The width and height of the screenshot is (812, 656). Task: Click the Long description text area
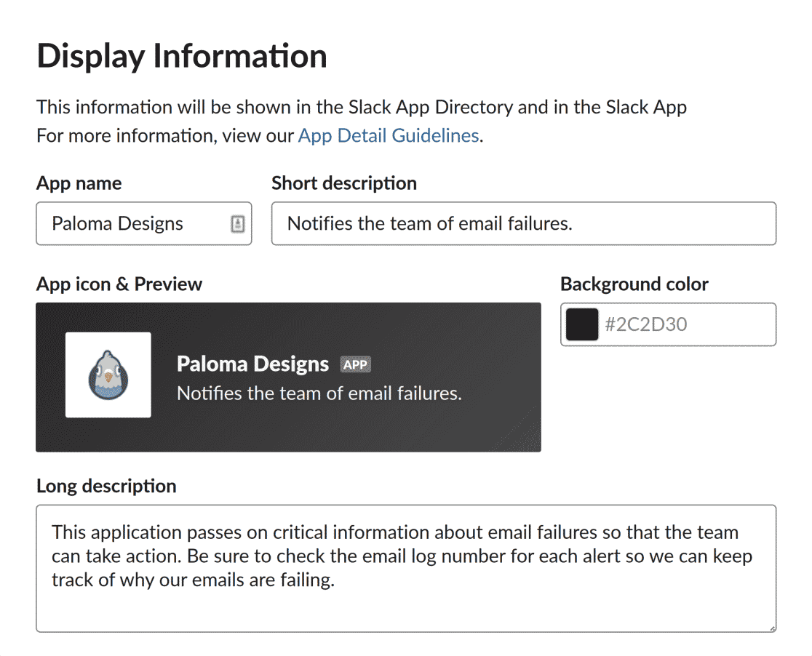point(406,569)
